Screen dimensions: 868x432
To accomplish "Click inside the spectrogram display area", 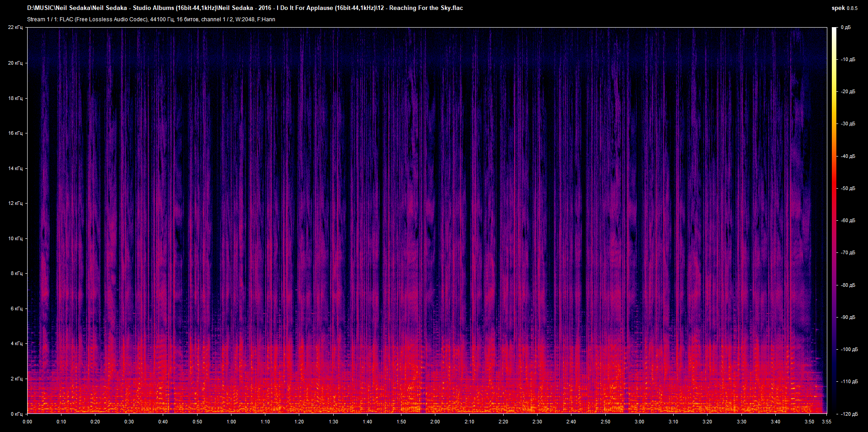I will 427,221.
